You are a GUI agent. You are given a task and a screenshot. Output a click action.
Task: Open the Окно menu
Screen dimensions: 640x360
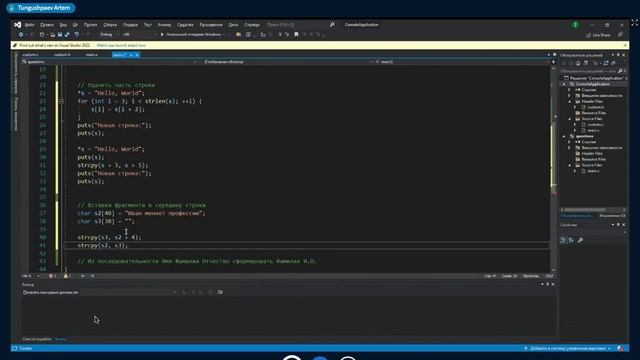(233, 25)
